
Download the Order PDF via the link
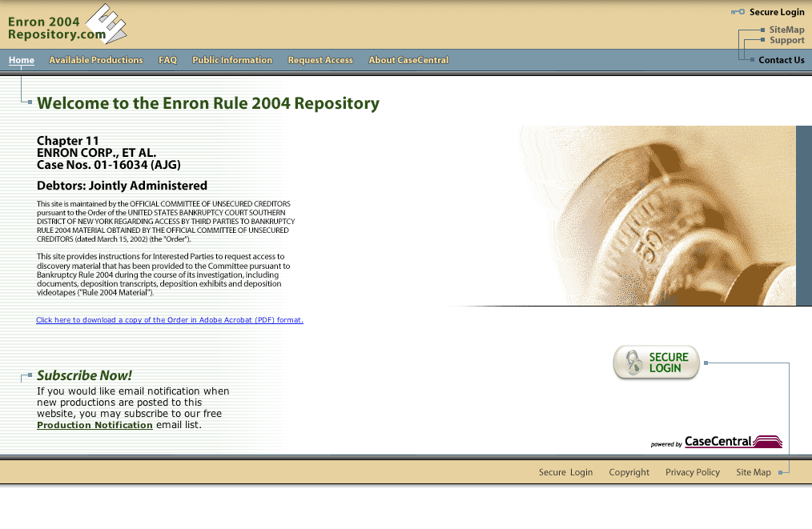pyautogui.click(x=170, y=320)
